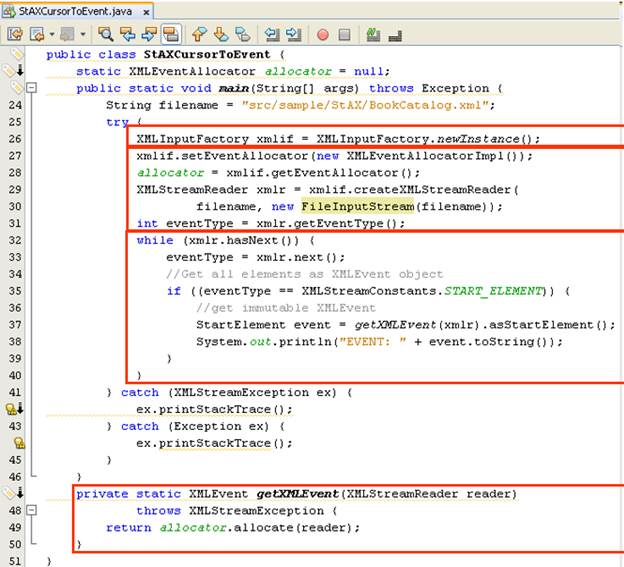Image resolution: width=624 pixels, height=567 pixels.
Task: Click the Find Selection magnifier icon
Action: (105, 34)
